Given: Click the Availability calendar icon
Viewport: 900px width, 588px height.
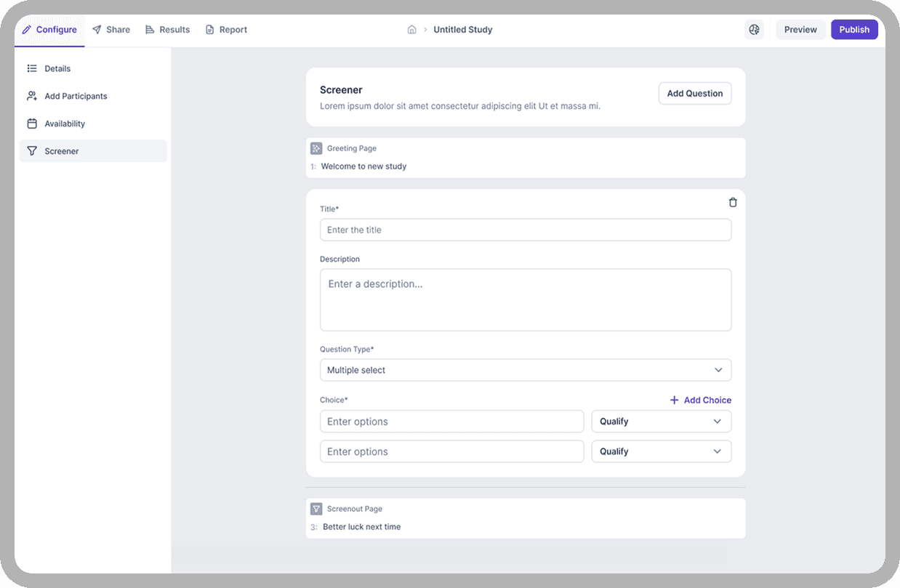Looking at the screenshot, I should coord(32,124).
